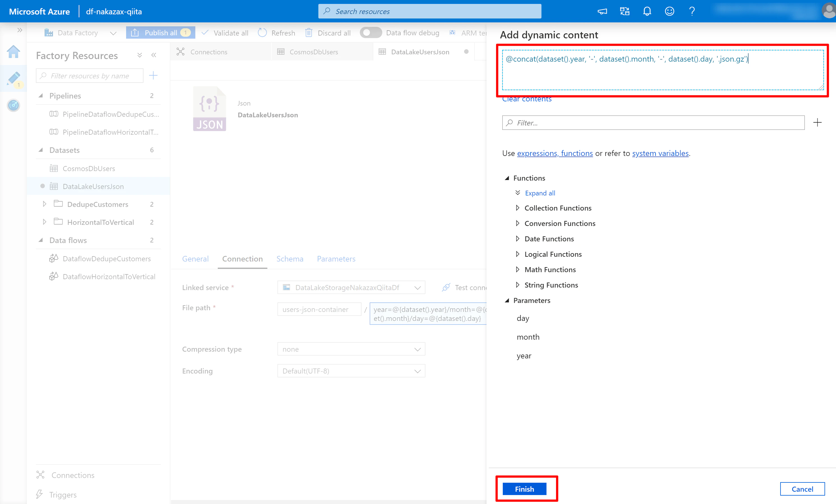Expand Conversion Functions
Image resolution: width=836 pixels, height=504 pixels.
point(517,223)
